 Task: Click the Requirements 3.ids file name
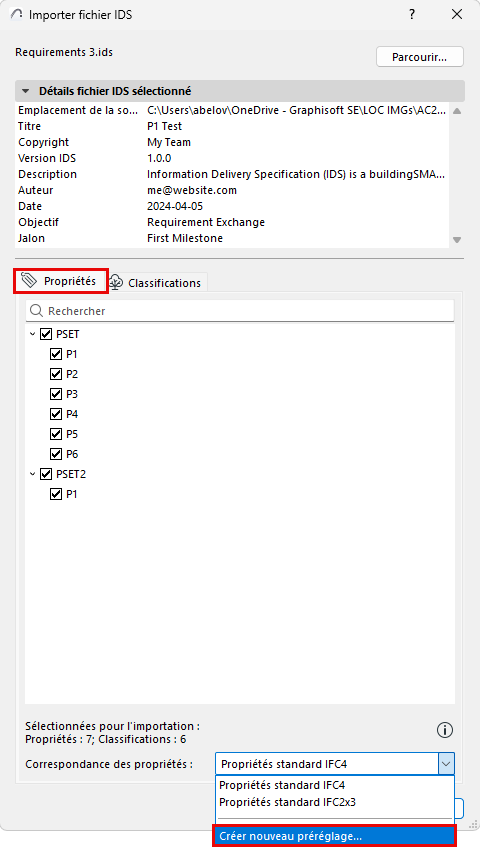(x=64, y=52)
